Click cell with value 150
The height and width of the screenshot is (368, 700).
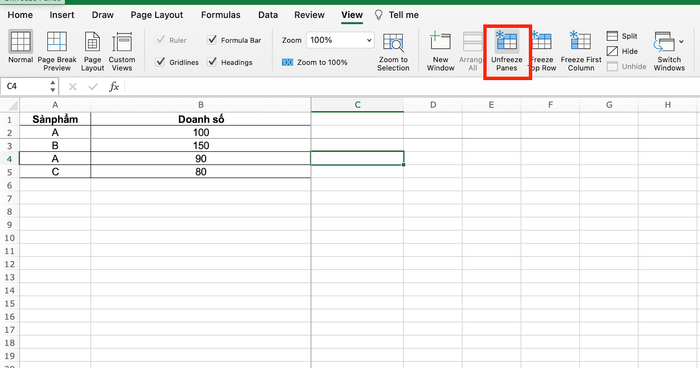201,146
